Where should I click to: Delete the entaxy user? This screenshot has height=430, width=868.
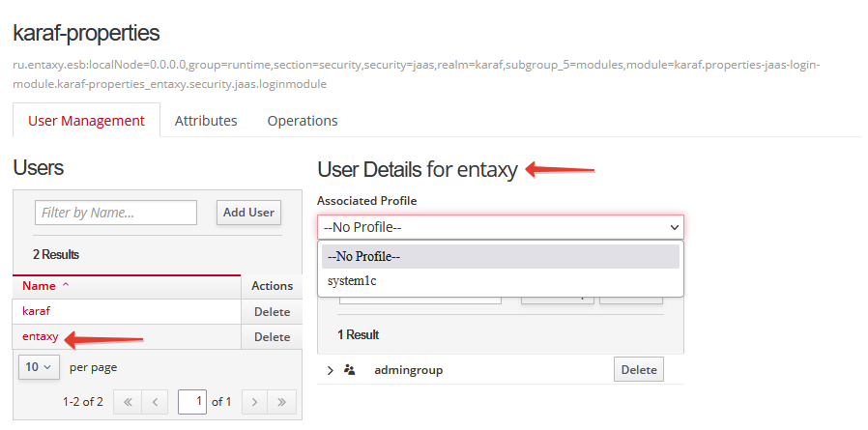click(x=272, y=337)
